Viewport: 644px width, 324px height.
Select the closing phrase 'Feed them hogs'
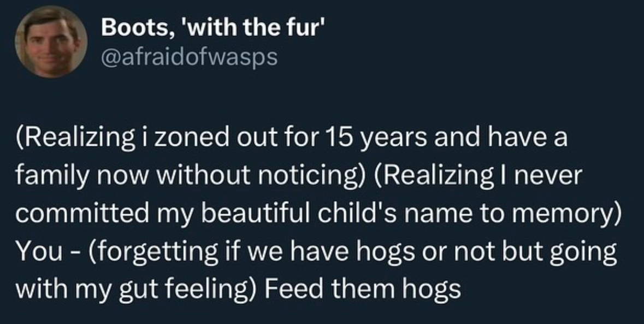(363, 290)
